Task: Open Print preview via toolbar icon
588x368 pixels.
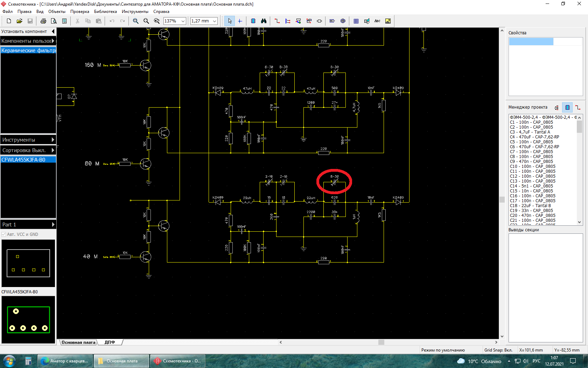Action: 54,21
